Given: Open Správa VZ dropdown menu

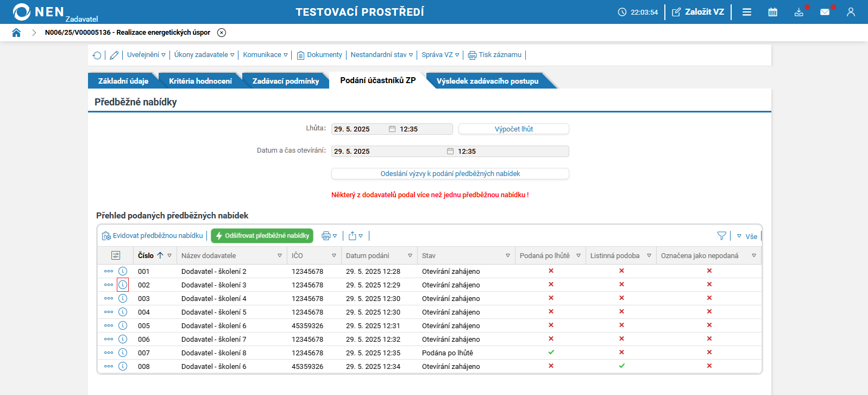Looking at the screenshot, I should pyautogui.click(x=441, y=55).
